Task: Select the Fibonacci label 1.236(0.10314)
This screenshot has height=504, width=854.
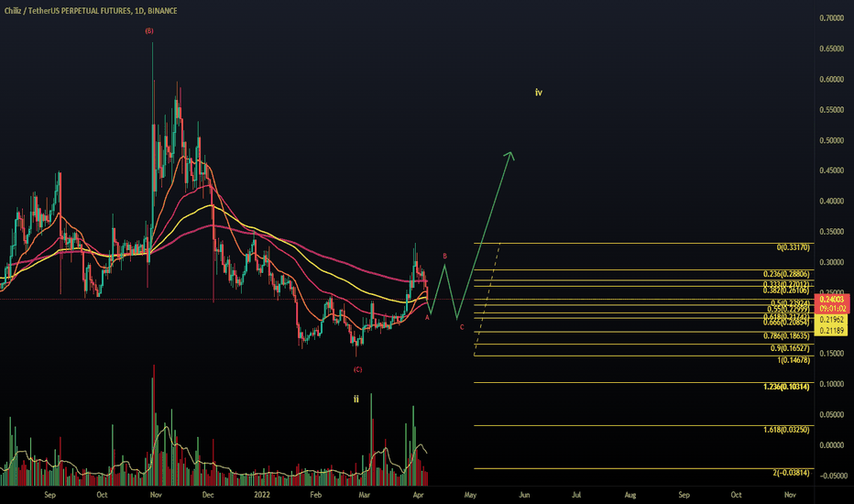Action: [786, 387]
